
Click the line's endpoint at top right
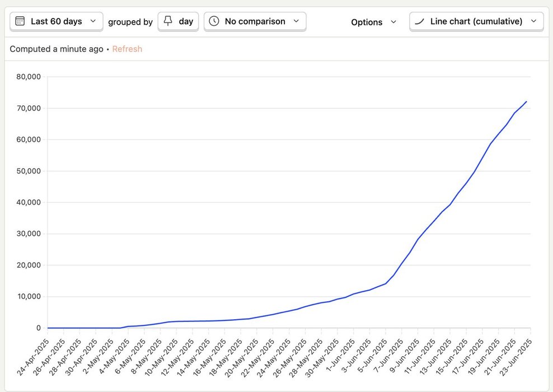(527, 101)
